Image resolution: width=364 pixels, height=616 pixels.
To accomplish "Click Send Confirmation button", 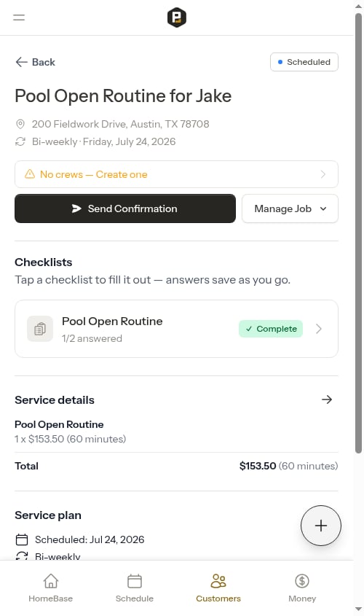I will (125, 208).
